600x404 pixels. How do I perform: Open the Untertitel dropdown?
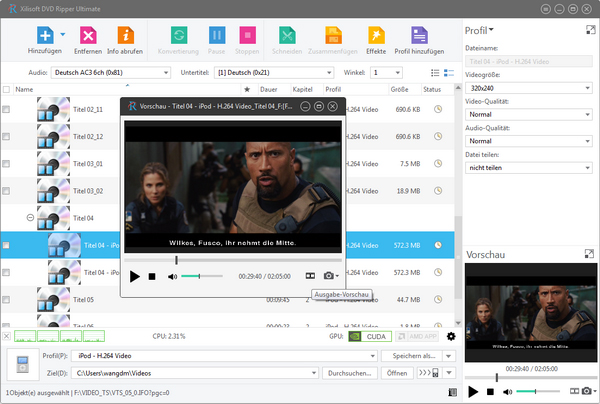click(x=274, y=73)
